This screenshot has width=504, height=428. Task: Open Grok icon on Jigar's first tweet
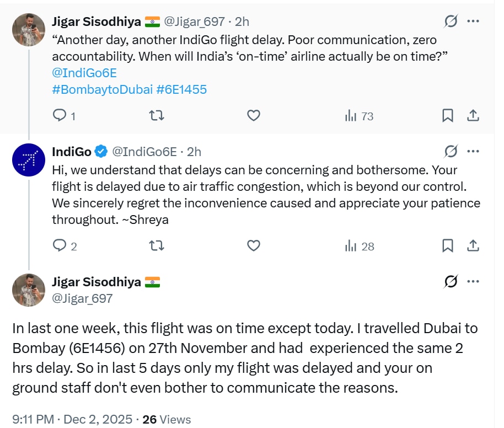[451, 22]
